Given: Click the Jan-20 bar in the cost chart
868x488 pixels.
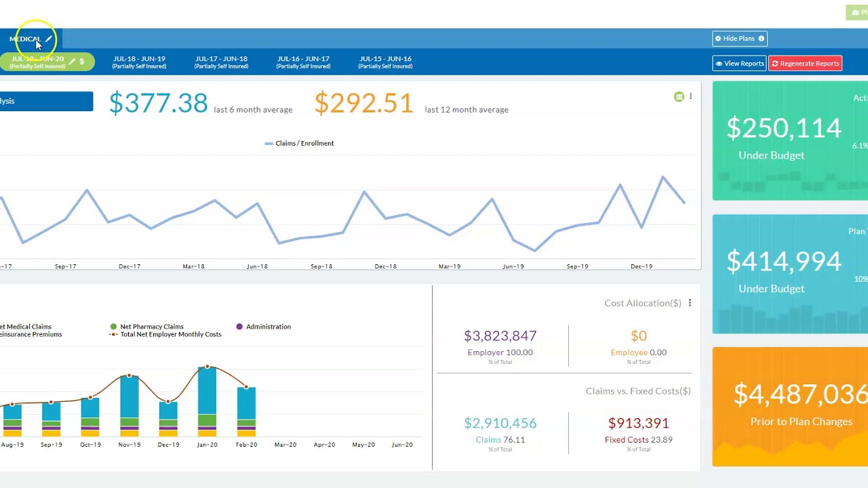Looking at the screenshot, I should [x=207, y=401].
